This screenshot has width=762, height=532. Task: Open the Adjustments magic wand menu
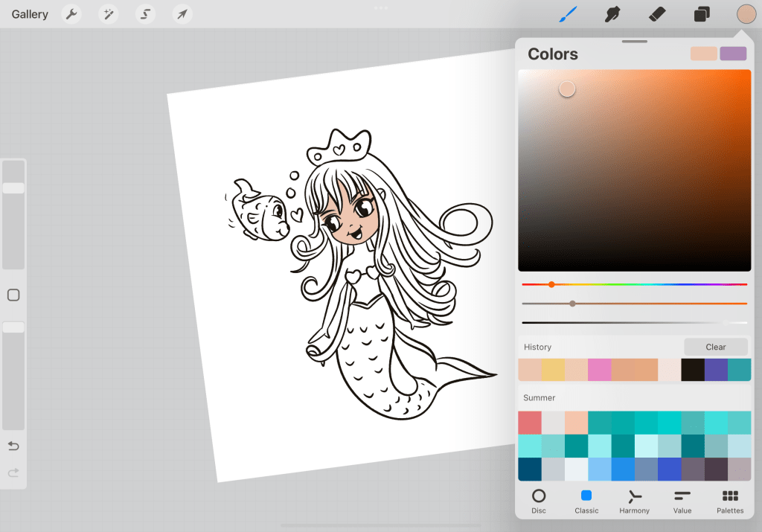click(x=109, y=14)
